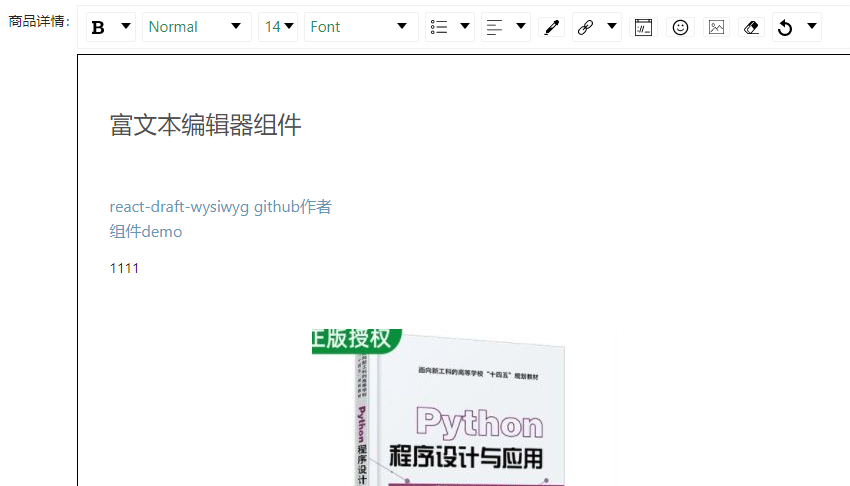
Task: Undo the last change with the undo icon
Action: coord(785,27)
